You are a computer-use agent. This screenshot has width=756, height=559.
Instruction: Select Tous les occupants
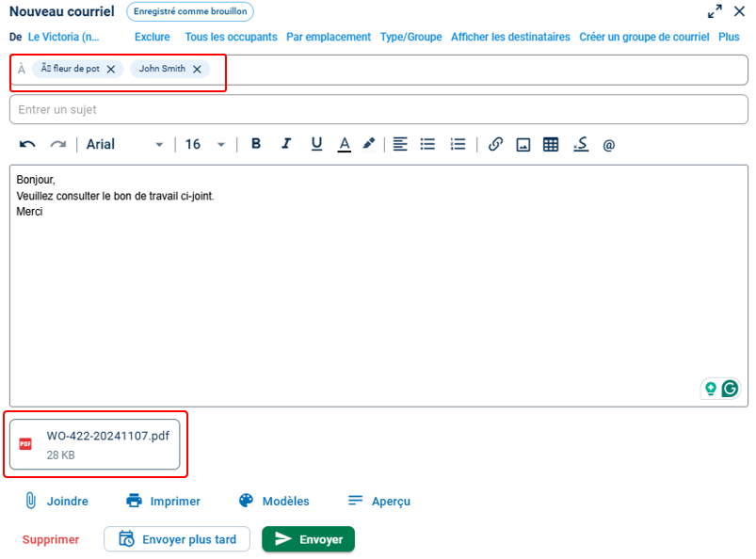point(231,37)
